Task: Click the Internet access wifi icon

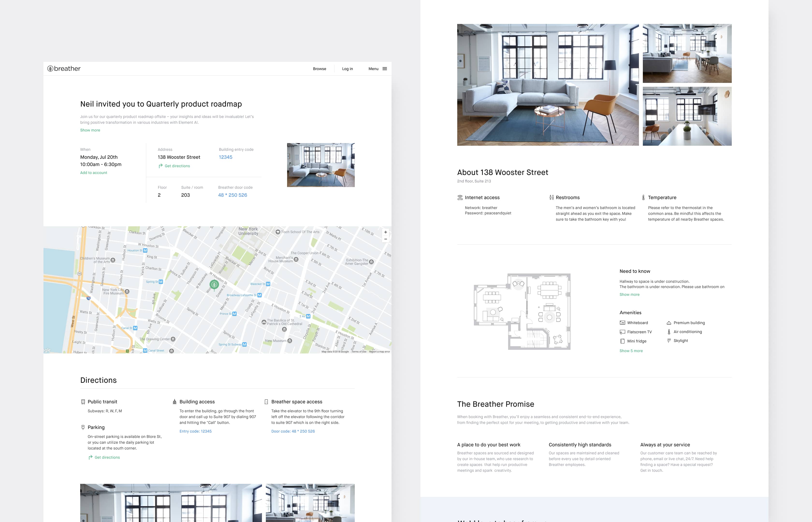Action: click(460, 198)
